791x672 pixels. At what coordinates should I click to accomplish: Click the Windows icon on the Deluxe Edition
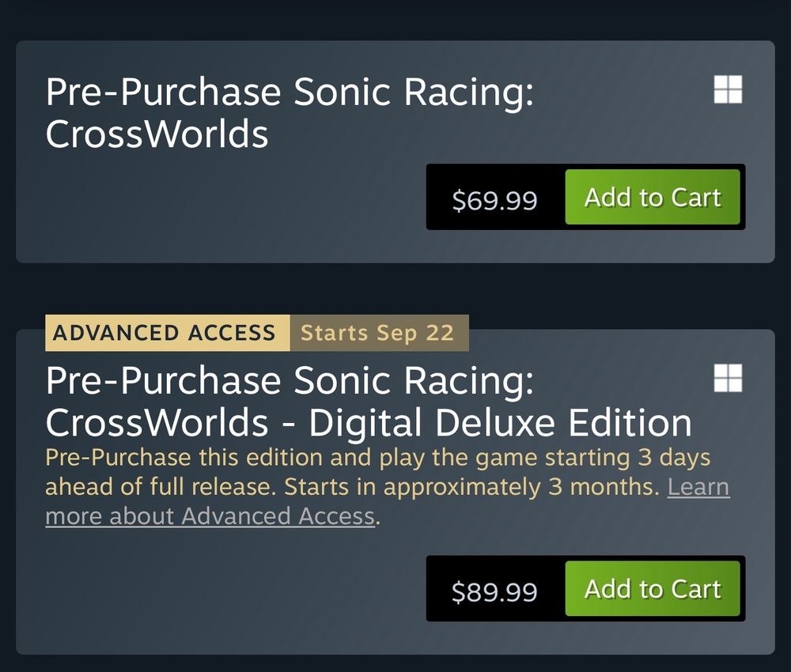click(x=728, y=379)
